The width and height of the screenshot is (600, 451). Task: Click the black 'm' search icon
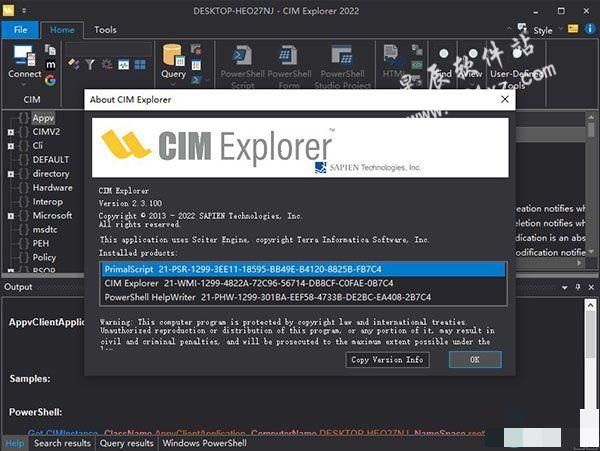click(51, 65)
